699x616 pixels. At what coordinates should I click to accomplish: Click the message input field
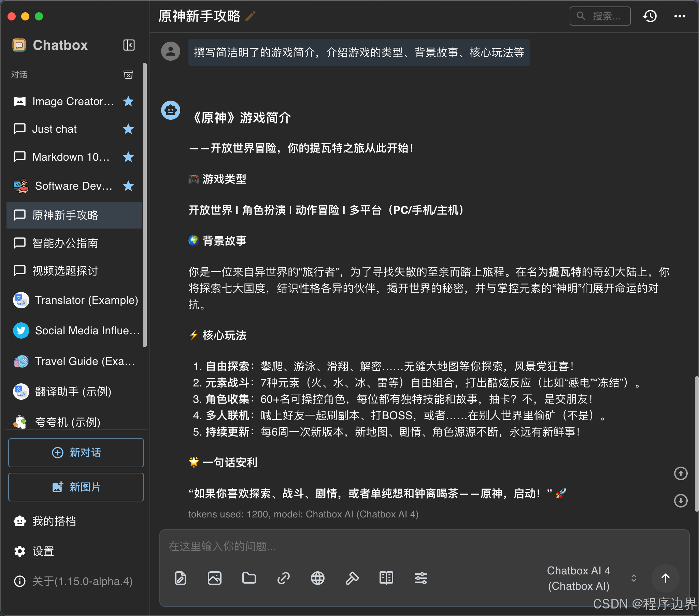tap(424, 546)
